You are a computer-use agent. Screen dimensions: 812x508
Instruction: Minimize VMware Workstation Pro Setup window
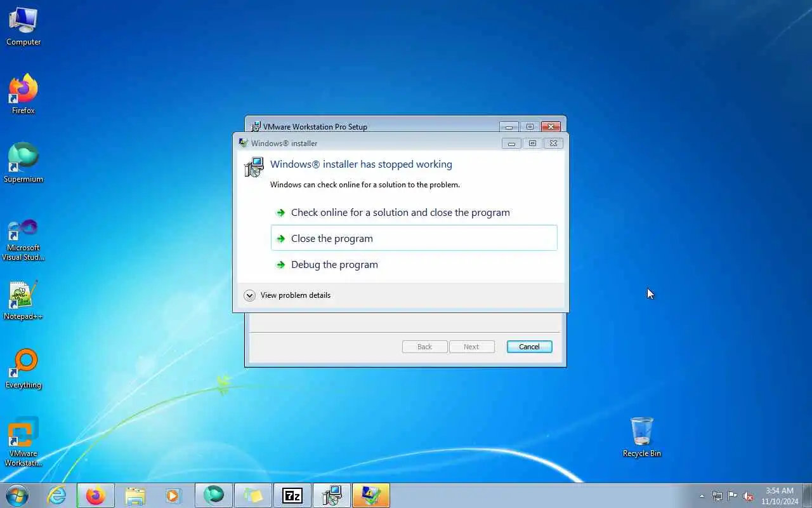pyautogui.click(x=509, y=126)
